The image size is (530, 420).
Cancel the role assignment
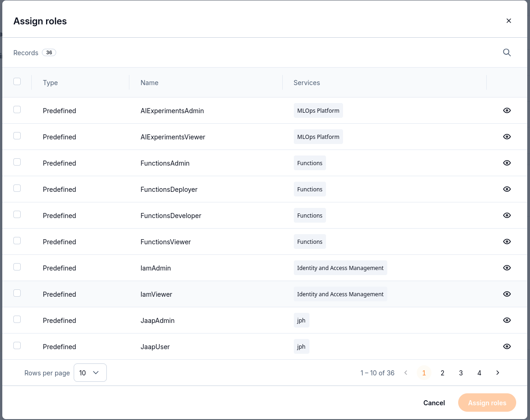[x=434, y=403]
